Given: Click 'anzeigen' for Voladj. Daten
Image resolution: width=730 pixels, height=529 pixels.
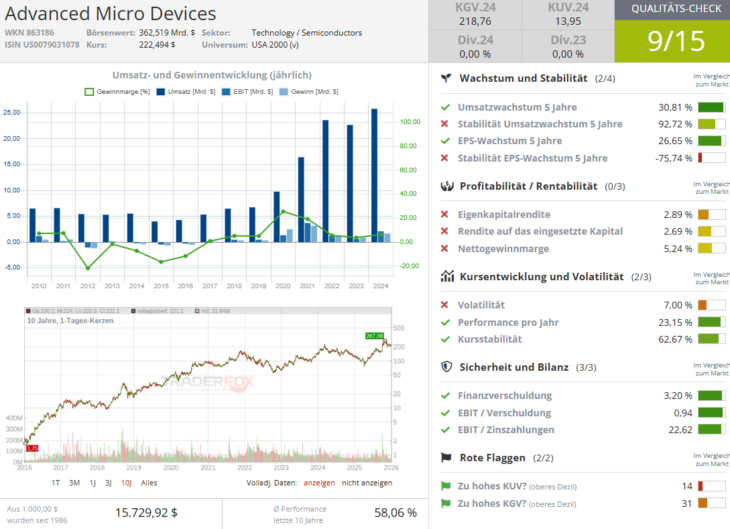Looking at the screenshot, I should [x=319, y=482].
